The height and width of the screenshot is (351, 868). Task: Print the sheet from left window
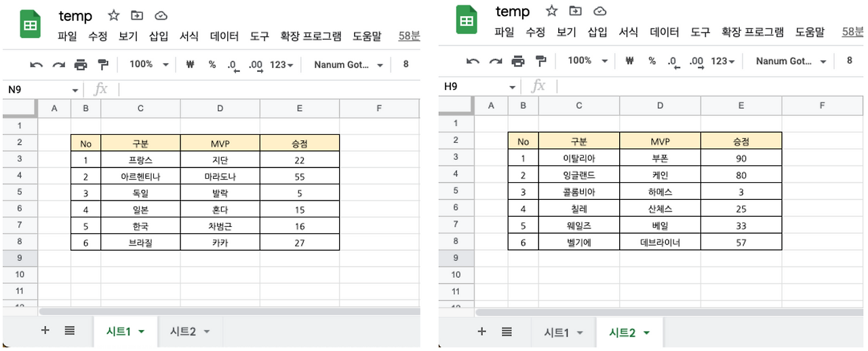pos(81,65)
